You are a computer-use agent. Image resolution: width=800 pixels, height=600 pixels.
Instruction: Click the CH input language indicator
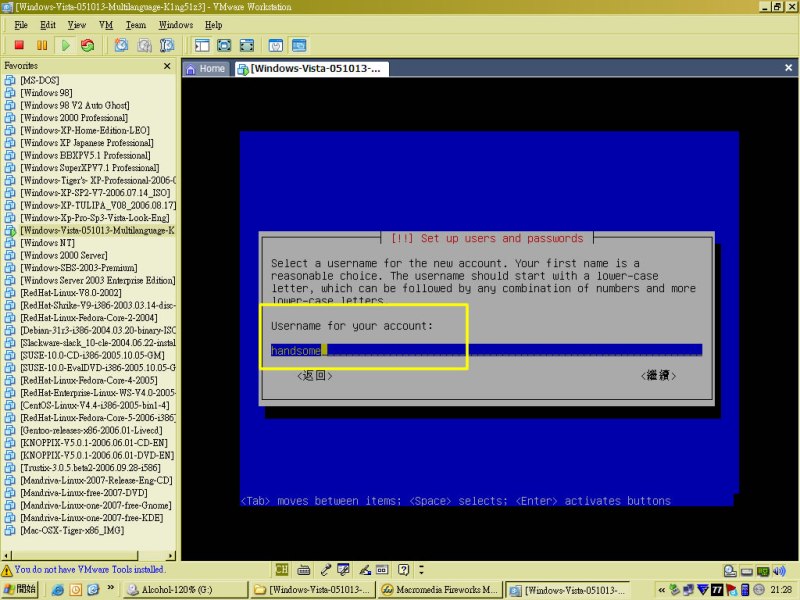281,569
